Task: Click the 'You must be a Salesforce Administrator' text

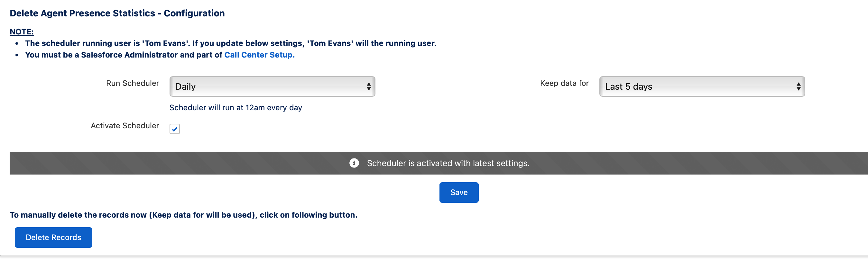Action: [x=124, y=55]
